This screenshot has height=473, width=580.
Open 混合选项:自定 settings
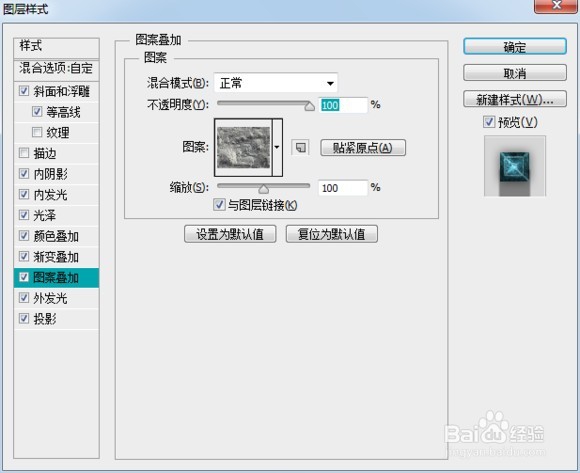click(x=56, y=70)
